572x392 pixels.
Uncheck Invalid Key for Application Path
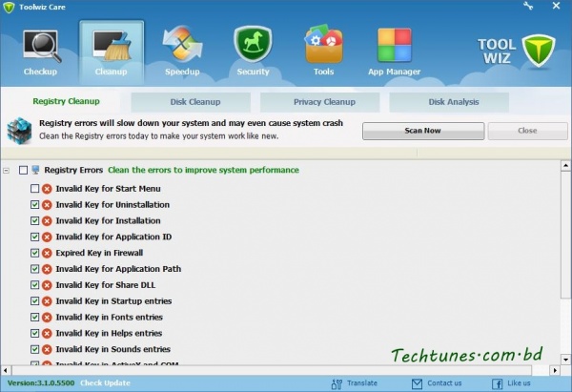coord(34,269)
